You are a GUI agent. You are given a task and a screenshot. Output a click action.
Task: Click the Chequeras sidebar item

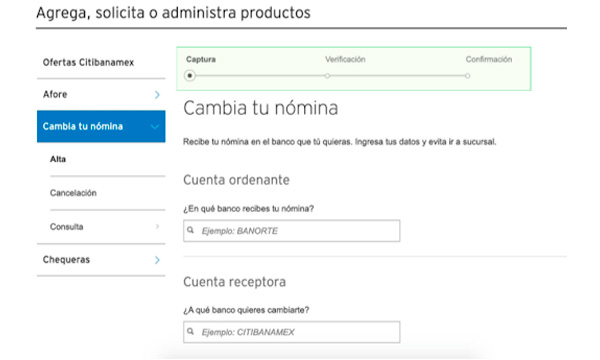click(101, 260)
